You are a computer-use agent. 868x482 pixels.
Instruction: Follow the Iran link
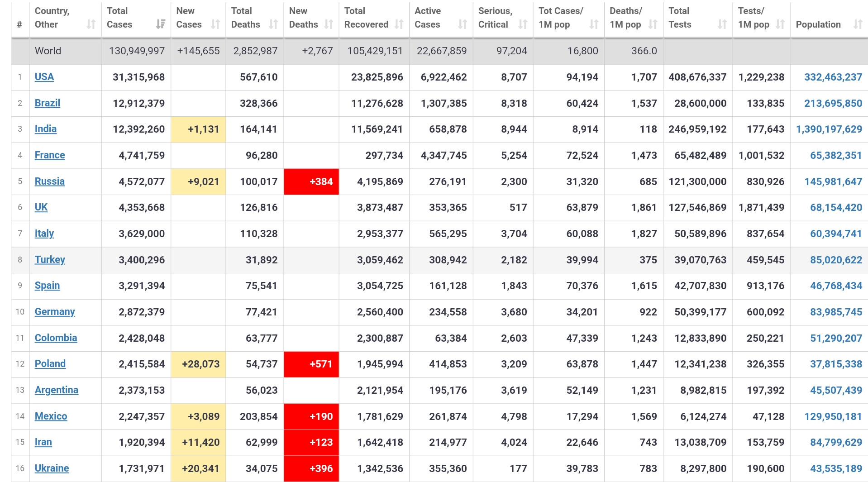tap(43, 442)
